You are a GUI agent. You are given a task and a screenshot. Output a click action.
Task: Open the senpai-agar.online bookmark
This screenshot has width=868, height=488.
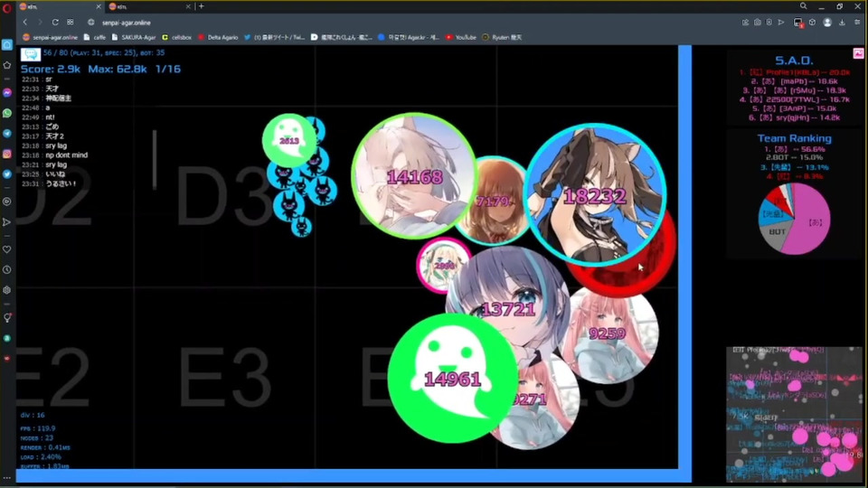(x=50, y=37)
